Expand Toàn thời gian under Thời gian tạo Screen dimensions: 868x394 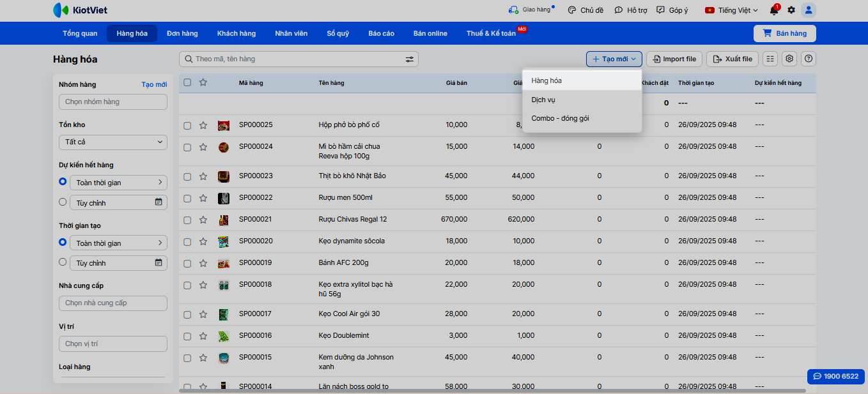(118, 243)
